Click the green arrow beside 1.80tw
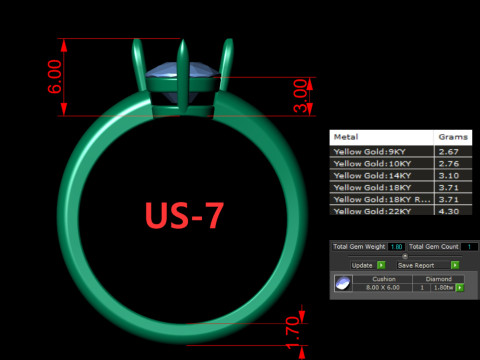 pyautogui.click(x=460, y=287)
